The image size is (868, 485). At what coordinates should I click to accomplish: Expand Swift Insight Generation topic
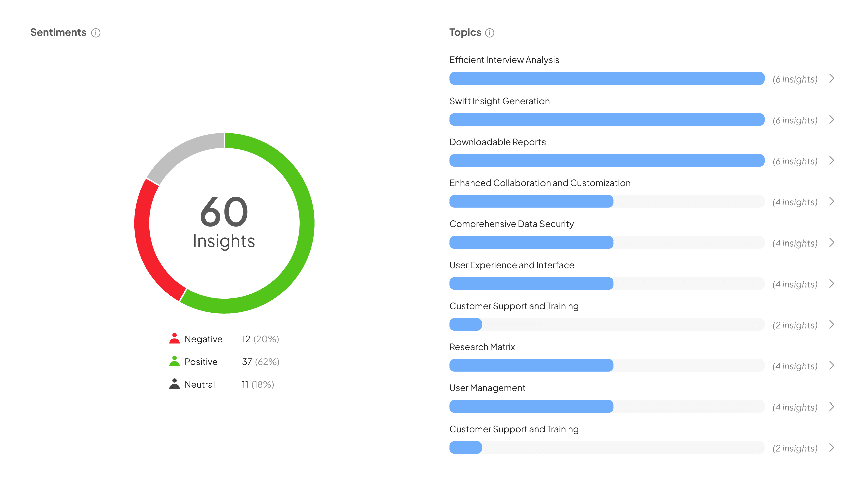coord(832,119)
